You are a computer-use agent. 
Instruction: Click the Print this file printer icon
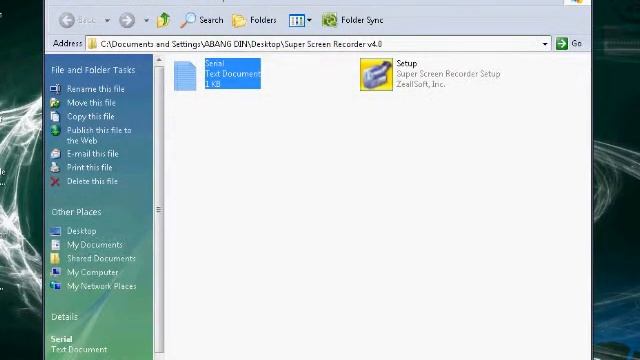click(x=55, y=167)
